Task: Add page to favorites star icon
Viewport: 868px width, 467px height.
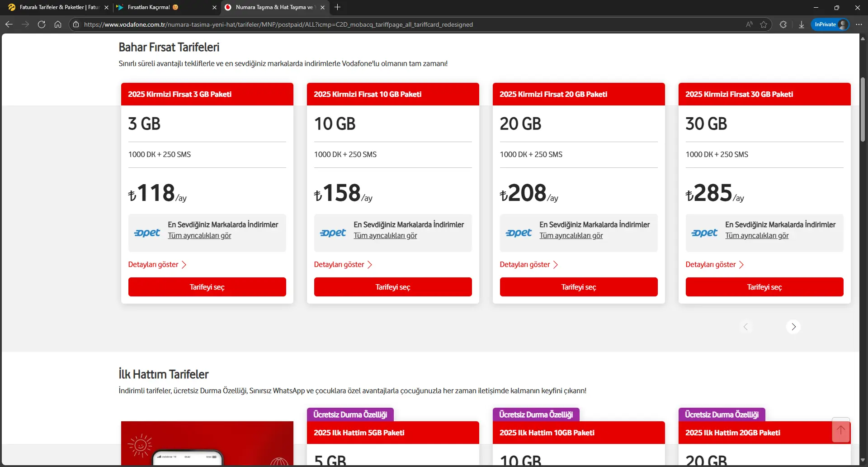Action: pos(764,24)
